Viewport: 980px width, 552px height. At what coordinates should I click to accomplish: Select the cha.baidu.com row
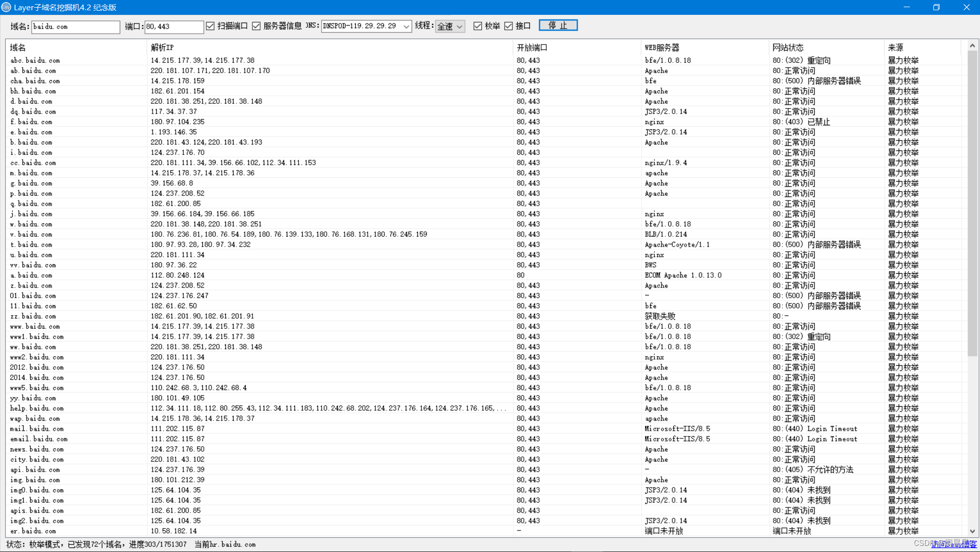[x=484, y=81]
